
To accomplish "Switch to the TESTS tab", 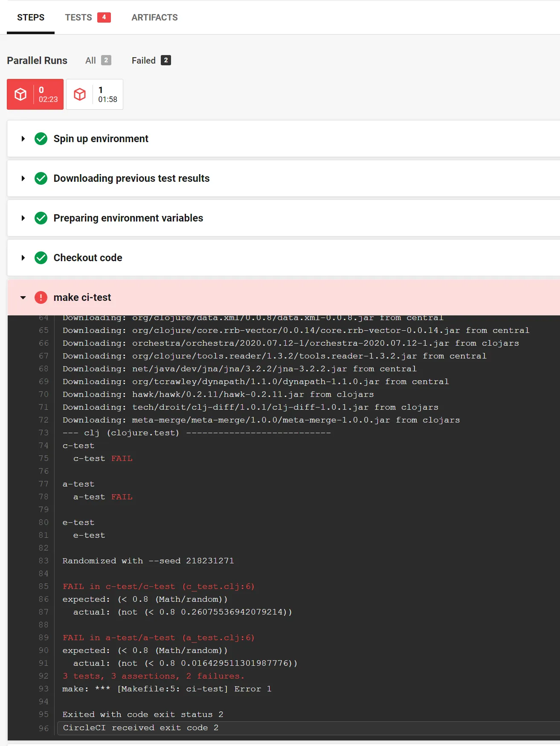I will click(78, 17).
